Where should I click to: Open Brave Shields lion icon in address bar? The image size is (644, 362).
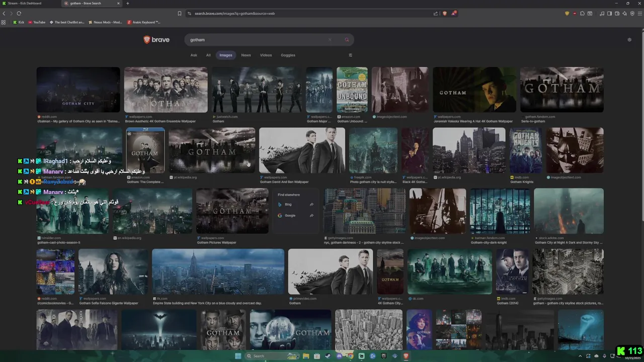pyautogui.click(x=444, y=14)
